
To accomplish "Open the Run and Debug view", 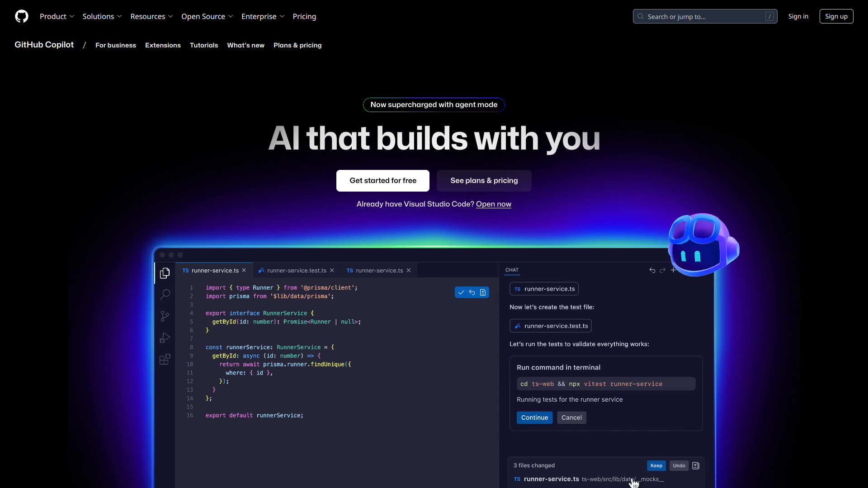I will click(x=165, y=338).
